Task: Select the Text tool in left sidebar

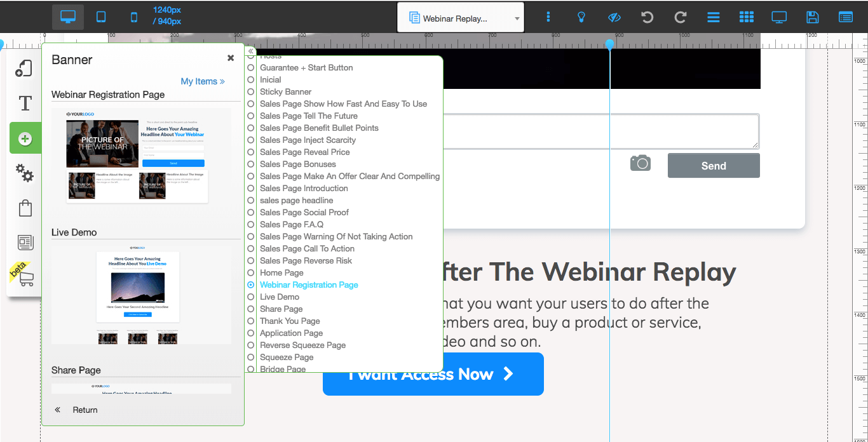Action: click(x=25, y=103)
